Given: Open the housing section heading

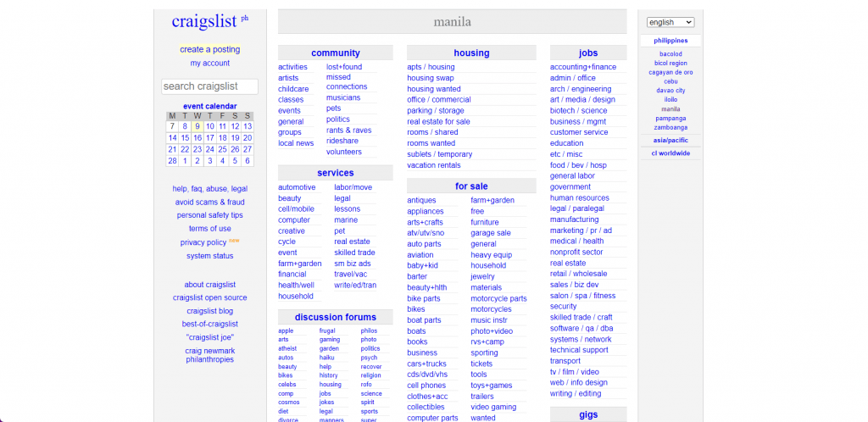Looking at the screenshot, I should point(471,53).
